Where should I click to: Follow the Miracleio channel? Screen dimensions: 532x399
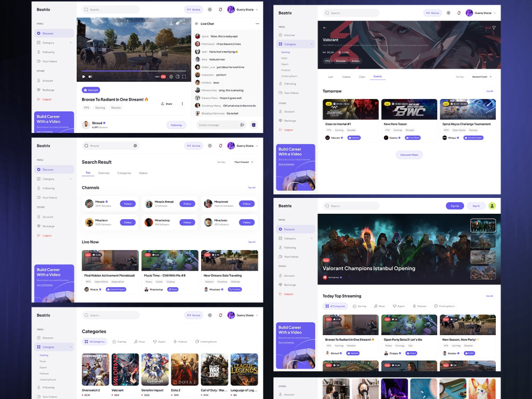coord(247,222)
